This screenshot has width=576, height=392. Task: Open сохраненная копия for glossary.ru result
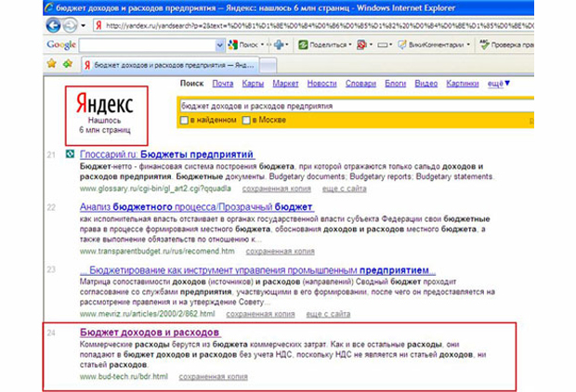pyautogui.click(x=277, y=189)
